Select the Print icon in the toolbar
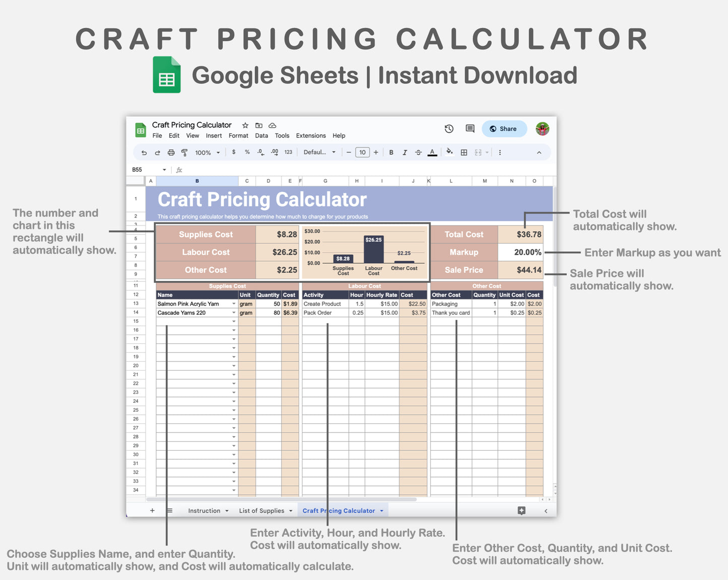Viewport: 728px width, 580px height. [x=171, y=152]
